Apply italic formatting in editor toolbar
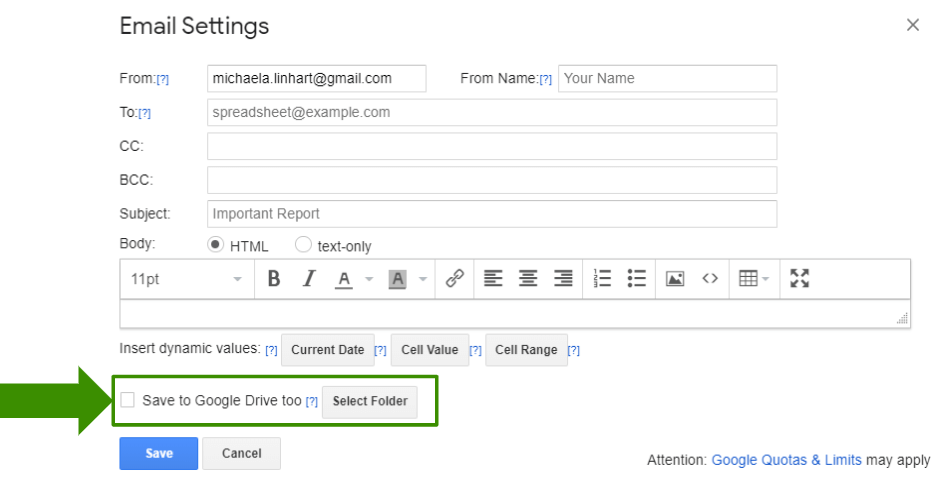This screenshot has width=945, height=488. [309, 279]
